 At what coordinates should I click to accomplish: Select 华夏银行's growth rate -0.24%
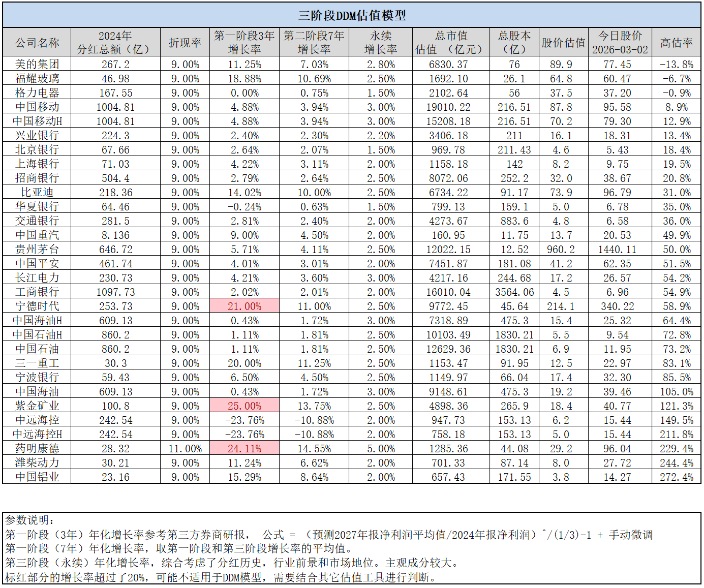pos(244,206)
